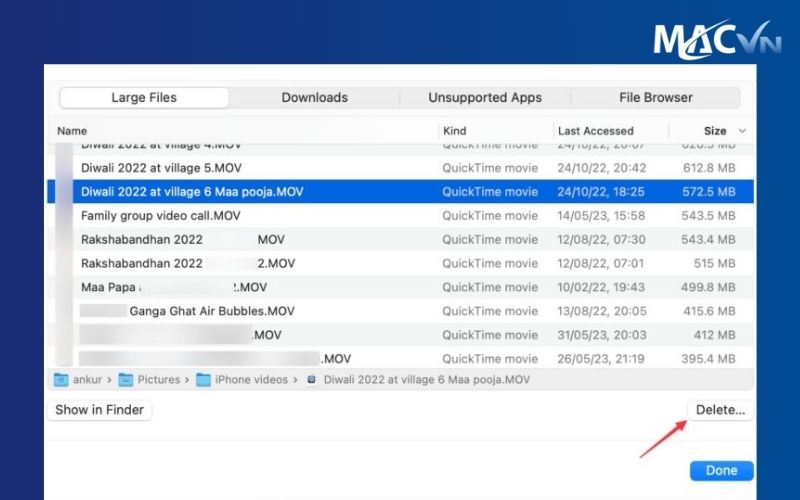
Task: Select Ganga Ghat Air Bubbles.MOV
Action: click(400, 311)
